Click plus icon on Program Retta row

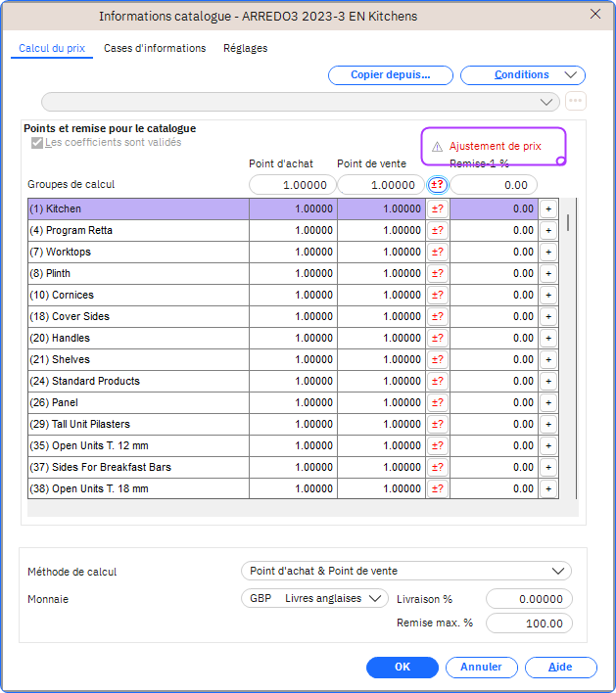[548, 230]
